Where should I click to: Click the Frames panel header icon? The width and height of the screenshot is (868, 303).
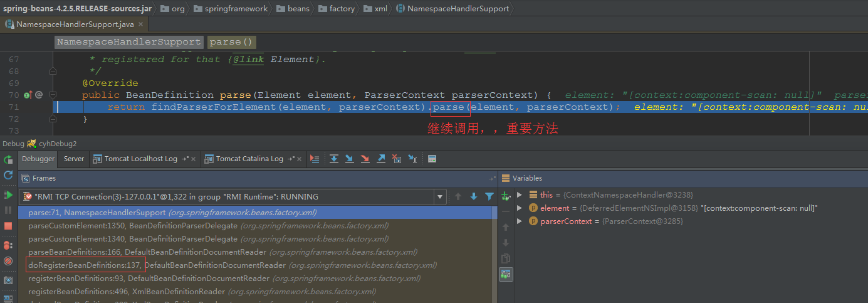point(25,178)
